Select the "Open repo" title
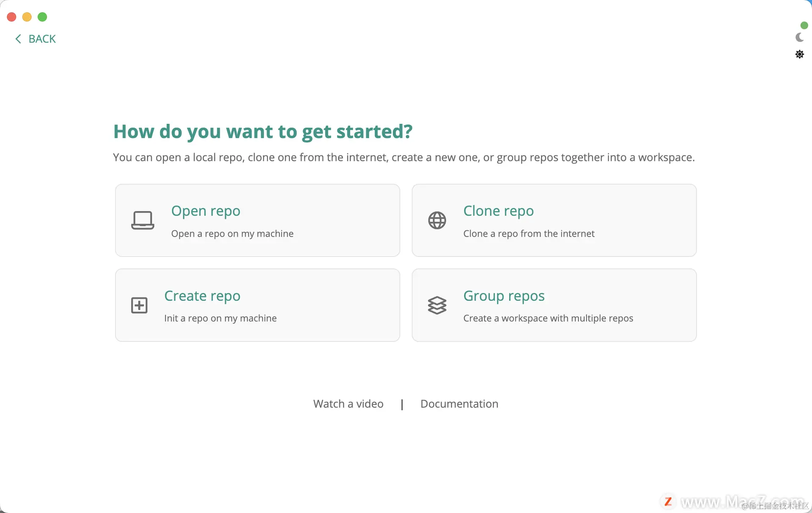The image size is (812, 513). [x=206, y=211]
